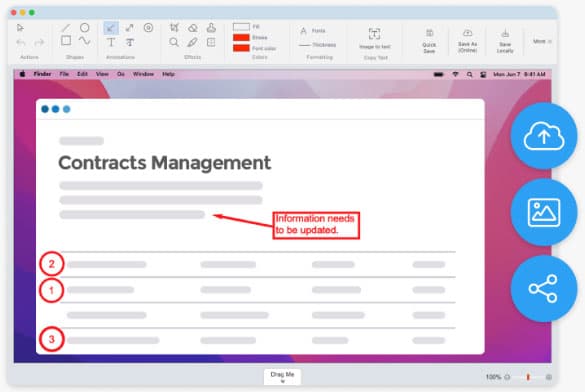Select the Highlighter pen tool

click(x=193, y=42)
